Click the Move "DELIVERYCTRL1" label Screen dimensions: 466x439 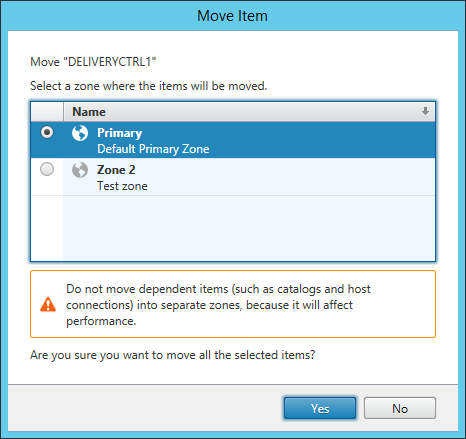(93, 62)
